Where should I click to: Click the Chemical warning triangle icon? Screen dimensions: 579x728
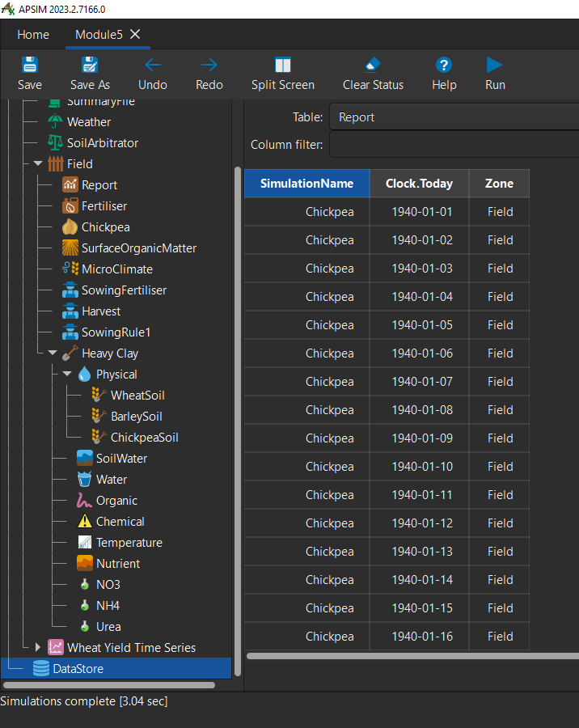[85, 522]
